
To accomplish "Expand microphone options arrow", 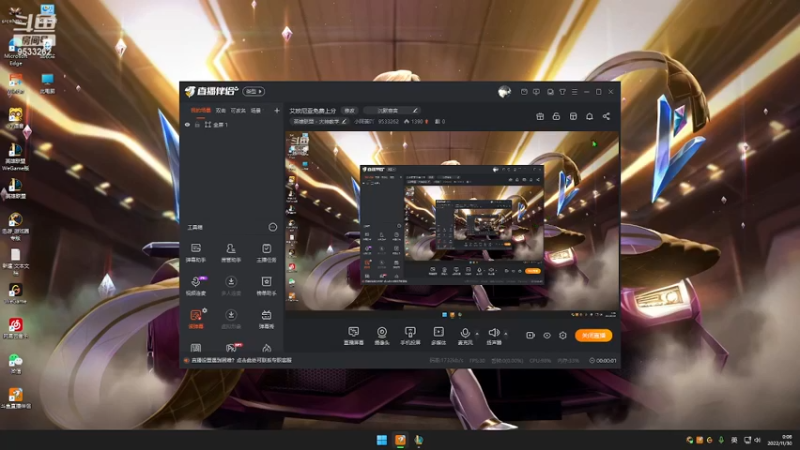I will pyautogui.click(x=477, y=334).
